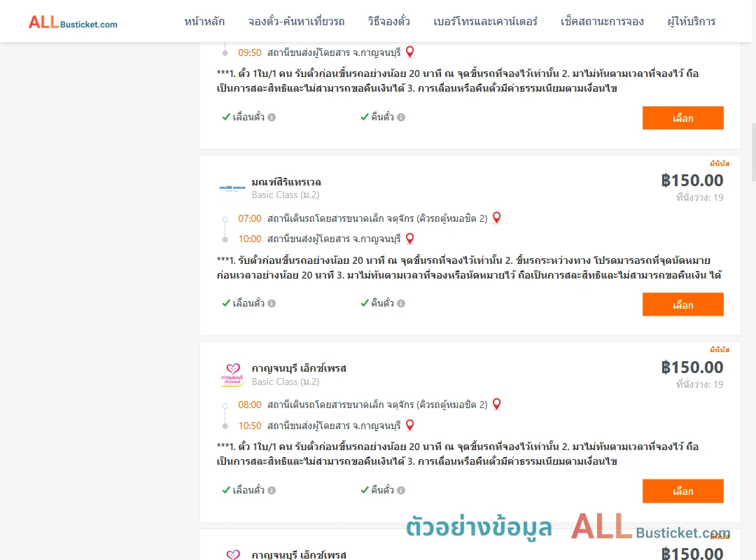Click กาญจนบุรี เอ็กซ์เพรส heart logo in 08:00 card

coord(232,374)
